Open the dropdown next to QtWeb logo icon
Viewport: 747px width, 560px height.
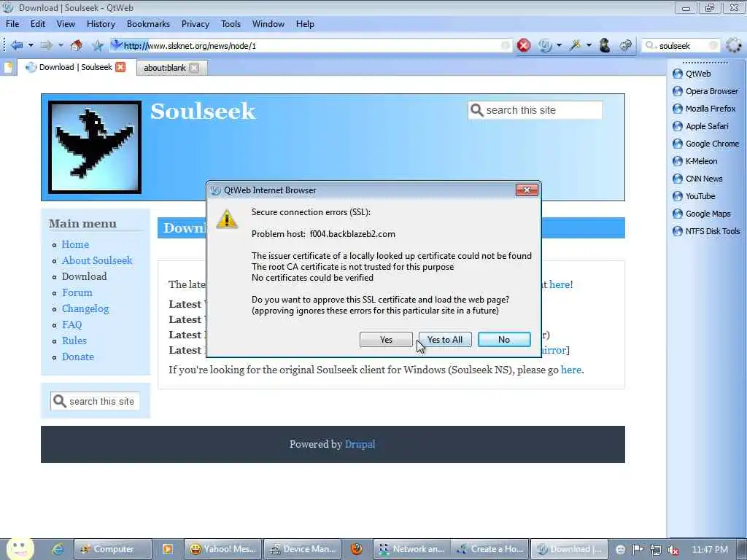tap(559, 46)
